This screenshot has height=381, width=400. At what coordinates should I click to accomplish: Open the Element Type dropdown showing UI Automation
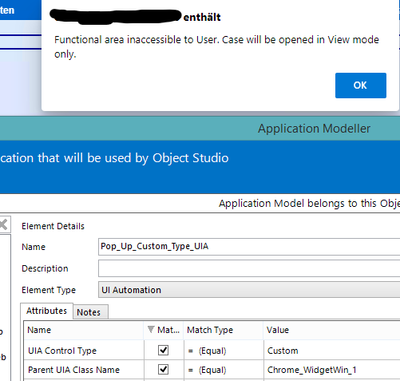point(249,290)
